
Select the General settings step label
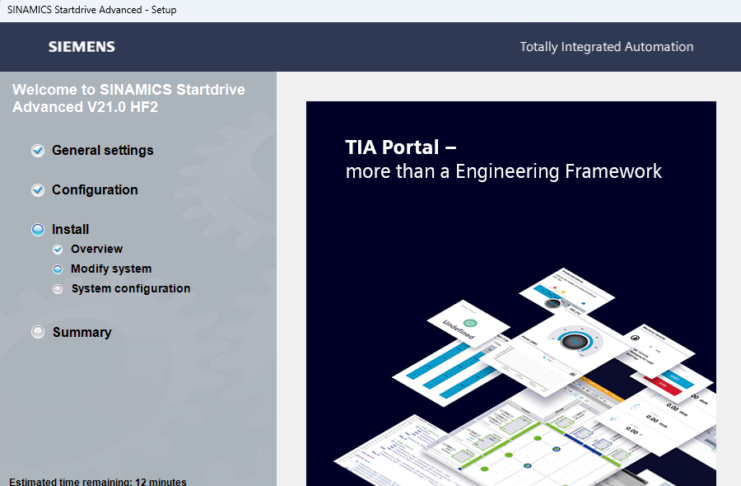[x=103, y=151]
